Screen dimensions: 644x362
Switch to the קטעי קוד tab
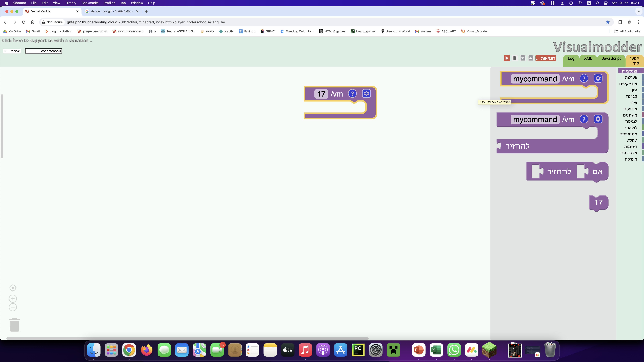click(x=634, y=61)
